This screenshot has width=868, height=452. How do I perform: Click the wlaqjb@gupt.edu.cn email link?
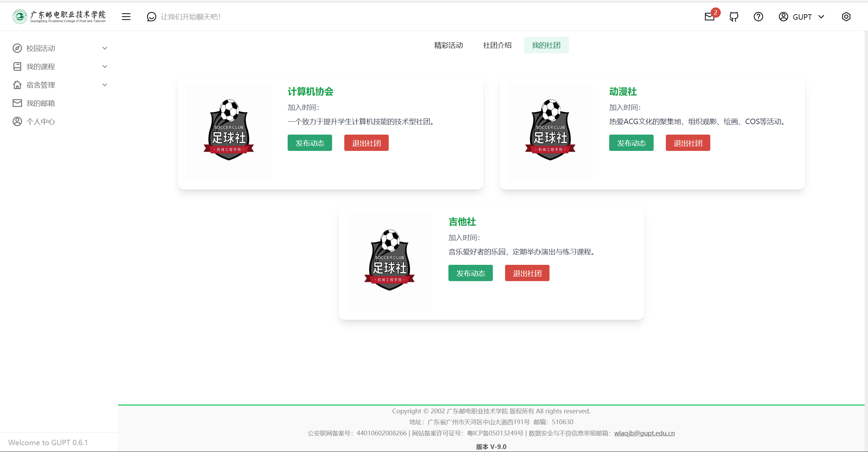coord(644,433)
